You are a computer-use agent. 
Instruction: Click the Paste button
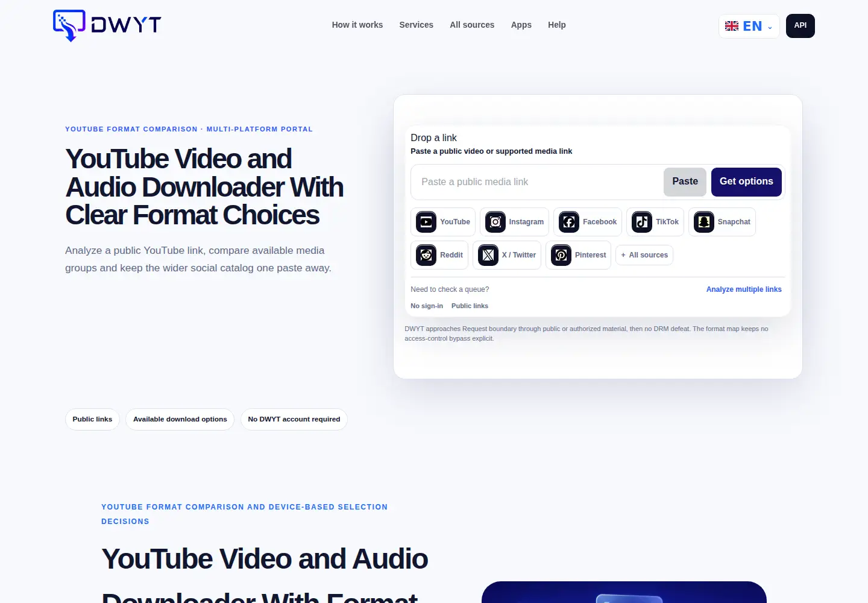coord(685,182)
